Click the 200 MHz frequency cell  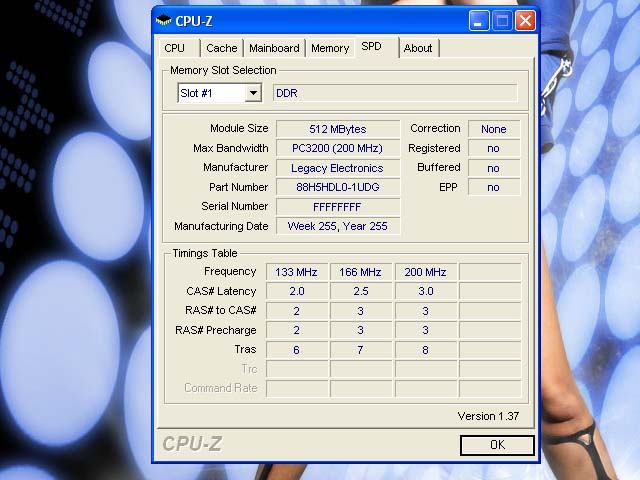426,272
